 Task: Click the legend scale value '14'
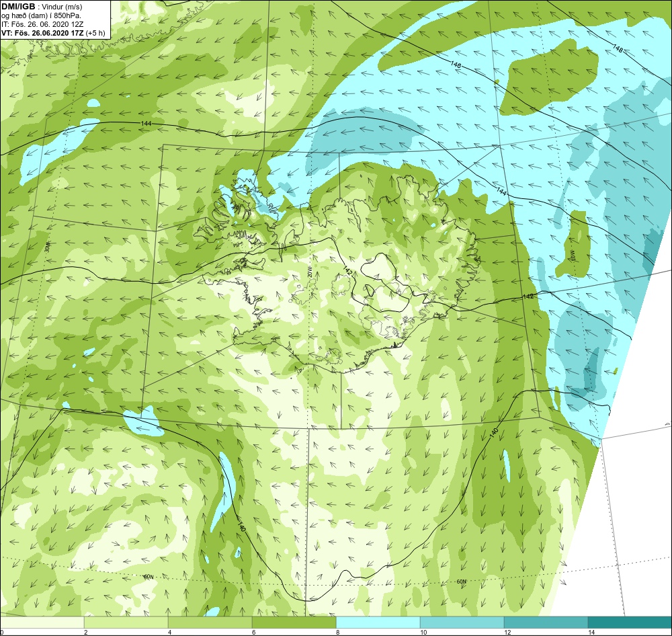(x=591, y=632)
